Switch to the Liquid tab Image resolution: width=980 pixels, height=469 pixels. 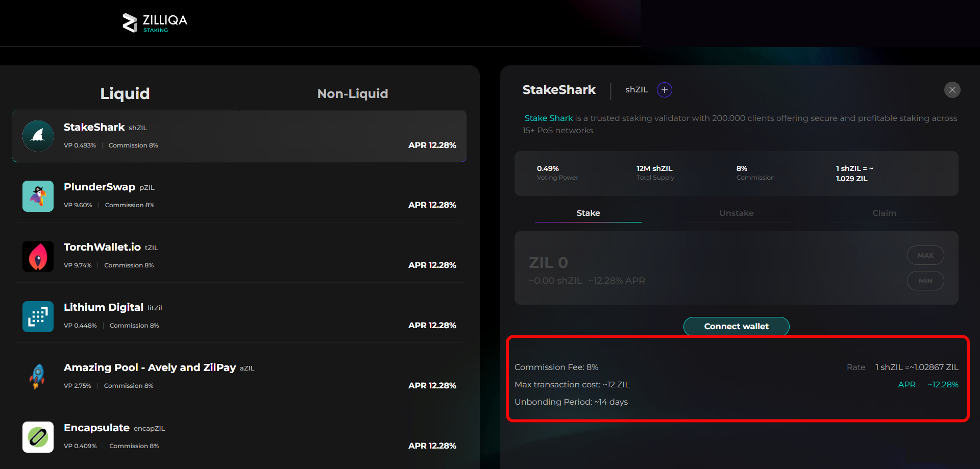coord(125,94)
